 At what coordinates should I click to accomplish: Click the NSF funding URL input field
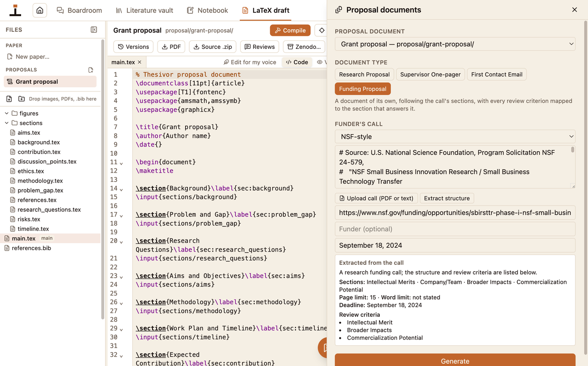click(x=455, y=212)
